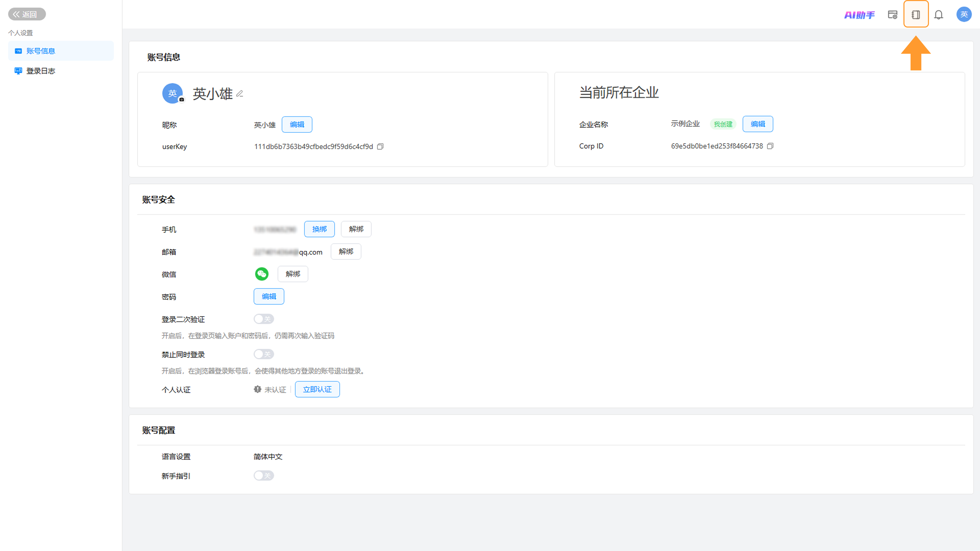The height and width of the screenshot is (551, 980).
Task: Click the pencil icon next to 英小雄
Action: [x=240, y=94]
